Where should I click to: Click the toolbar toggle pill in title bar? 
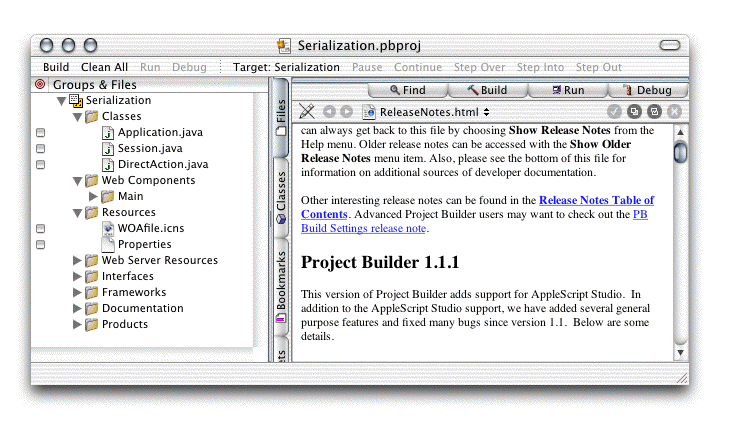coord(669,45)
